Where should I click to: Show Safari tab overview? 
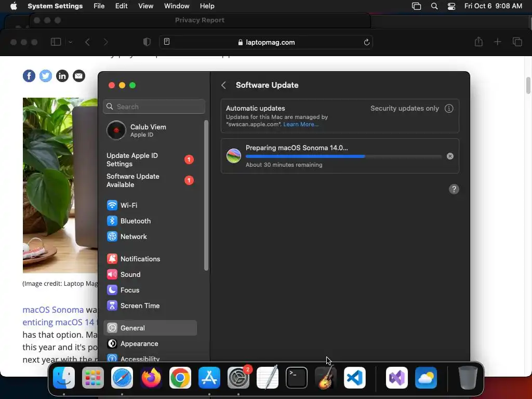[x=517, y=42]
